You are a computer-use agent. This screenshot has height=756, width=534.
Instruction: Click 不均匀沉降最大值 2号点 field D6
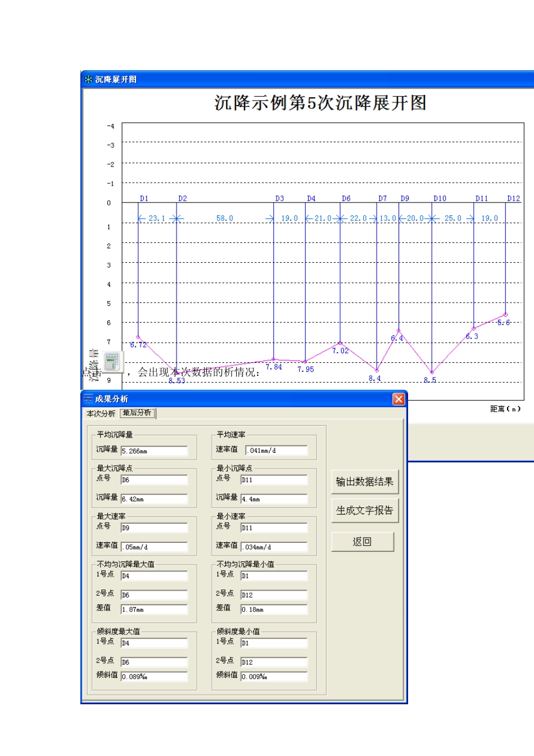pyautogui.click(x=154, y=595)
